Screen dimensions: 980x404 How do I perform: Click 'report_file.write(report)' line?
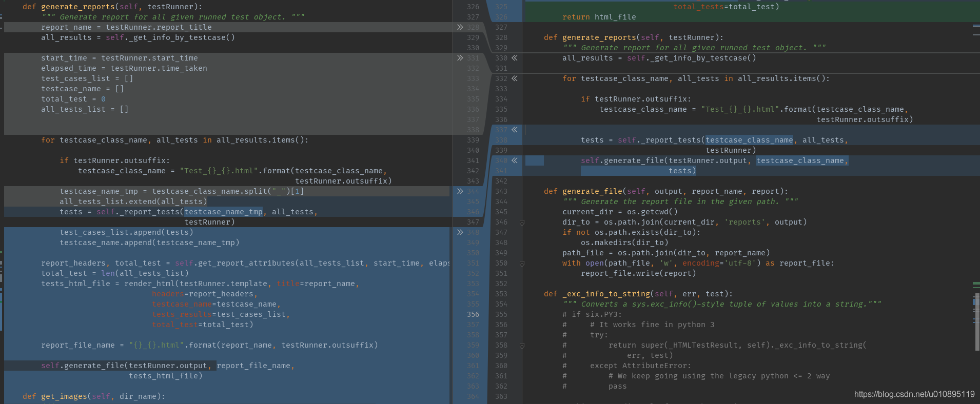[638, 273]
